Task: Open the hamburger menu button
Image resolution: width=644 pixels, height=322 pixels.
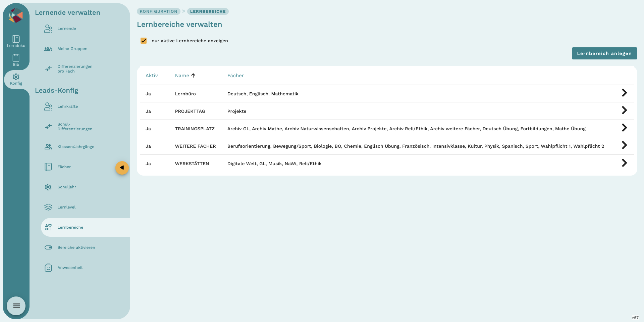Action: [x=16, y=306]
